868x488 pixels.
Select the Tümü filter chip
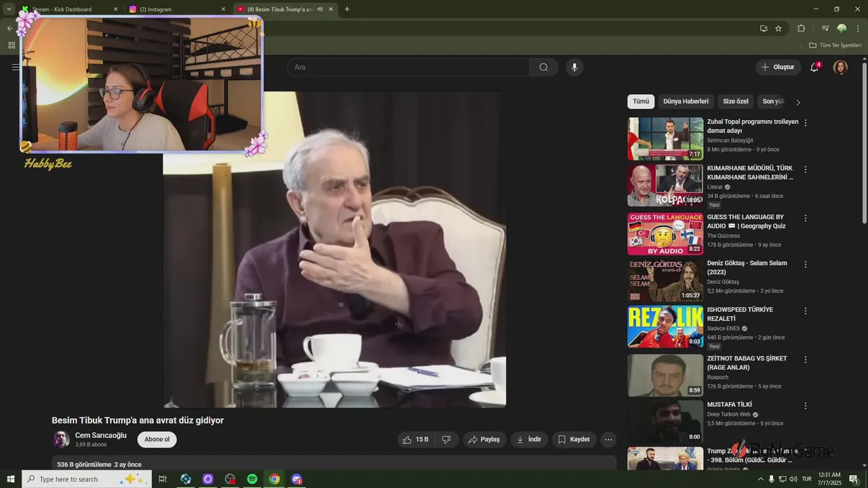pos(641,102)
